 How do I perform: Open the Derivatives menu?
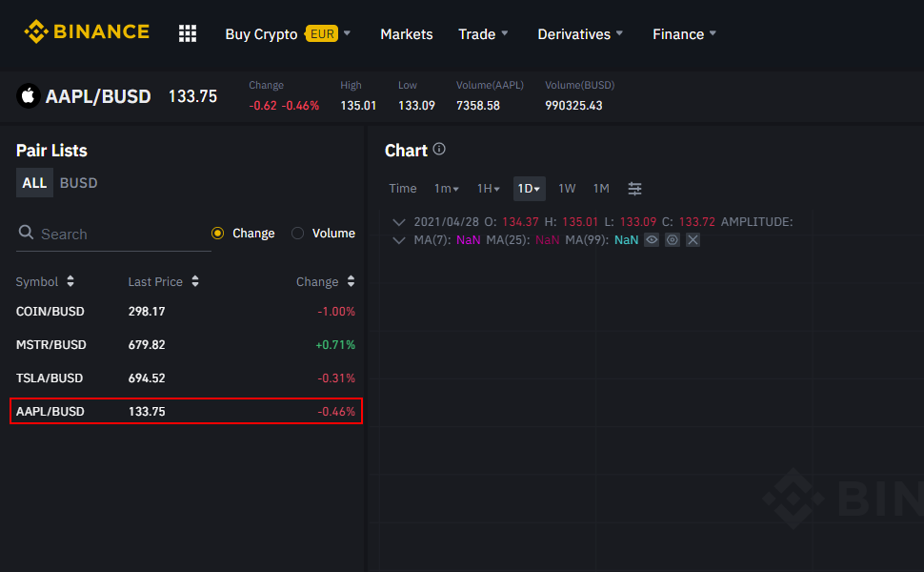[580, 34]
